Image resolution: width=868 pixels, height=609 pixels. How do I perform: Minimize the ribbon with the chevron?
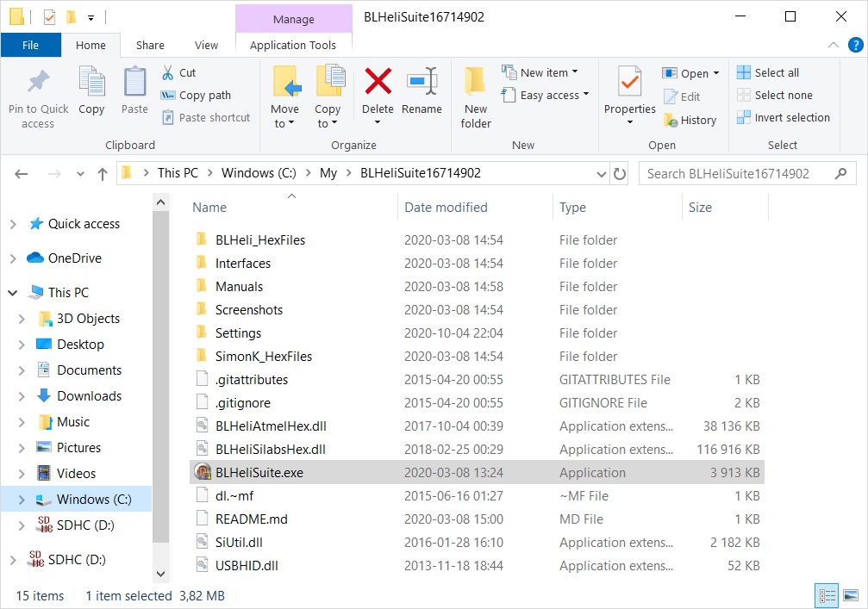[834, 45]
